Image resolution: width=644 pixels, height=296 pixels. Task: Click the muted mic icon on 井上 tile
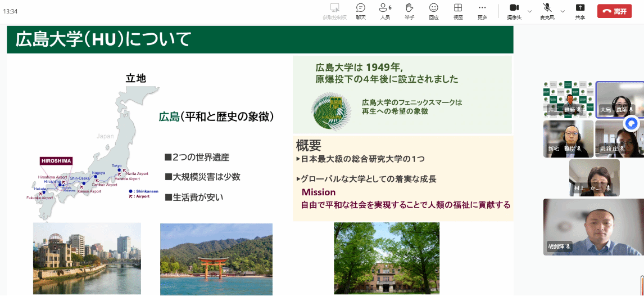[x=579, y=109]
